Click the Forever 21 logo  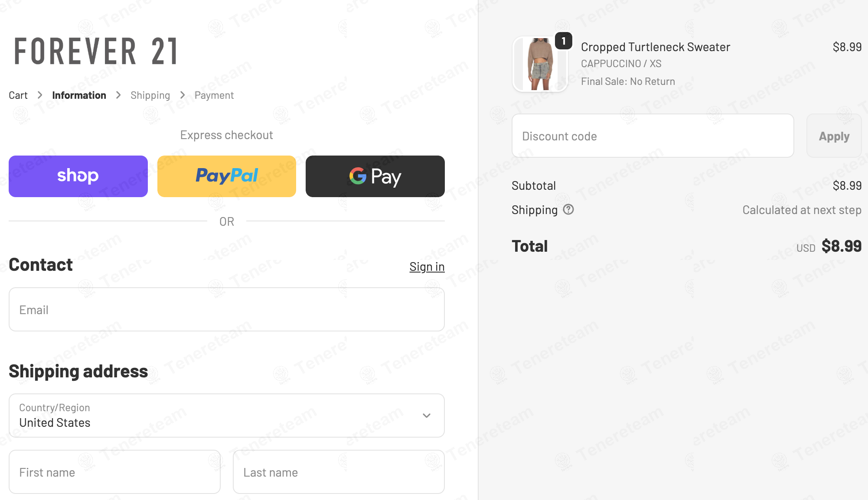(x=96, y=51)
